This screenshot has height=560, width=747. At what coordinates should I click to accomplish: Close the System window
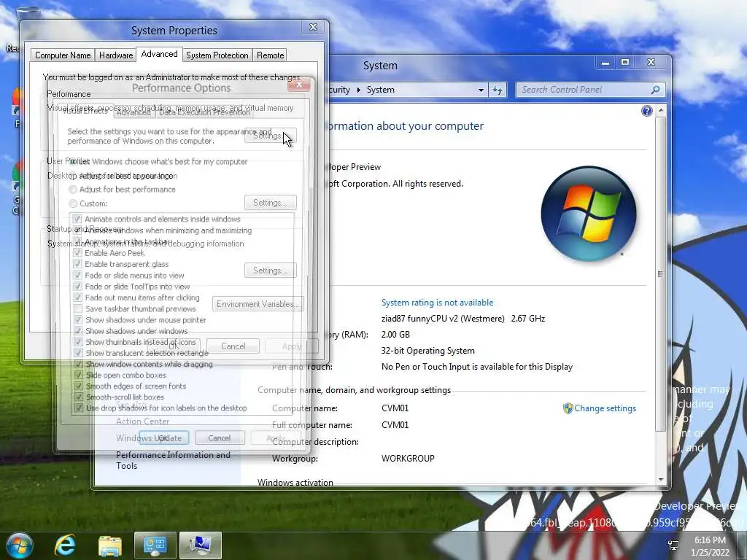(x=651, y=63)
